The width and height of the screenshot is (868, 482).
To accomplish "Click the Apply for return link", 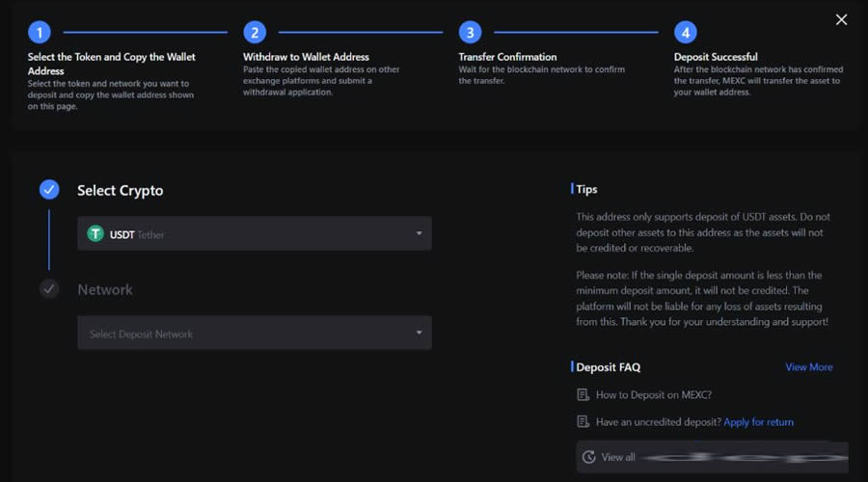I will click(x=758, y=421).
